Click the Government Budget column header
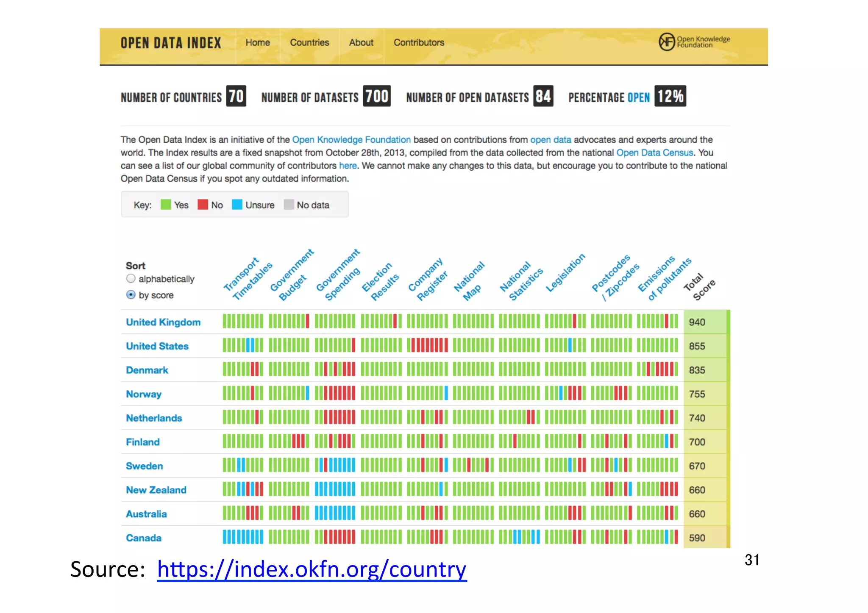This screenshot has height=613, width=868. point(291,275)
